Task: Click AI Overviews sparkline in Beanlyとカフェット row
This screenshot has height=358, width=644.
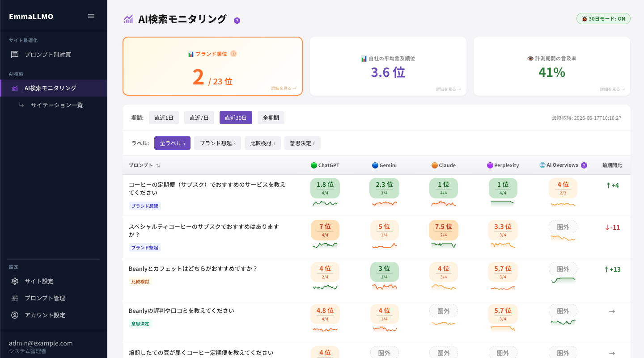Action: click(x=563, y=280)
